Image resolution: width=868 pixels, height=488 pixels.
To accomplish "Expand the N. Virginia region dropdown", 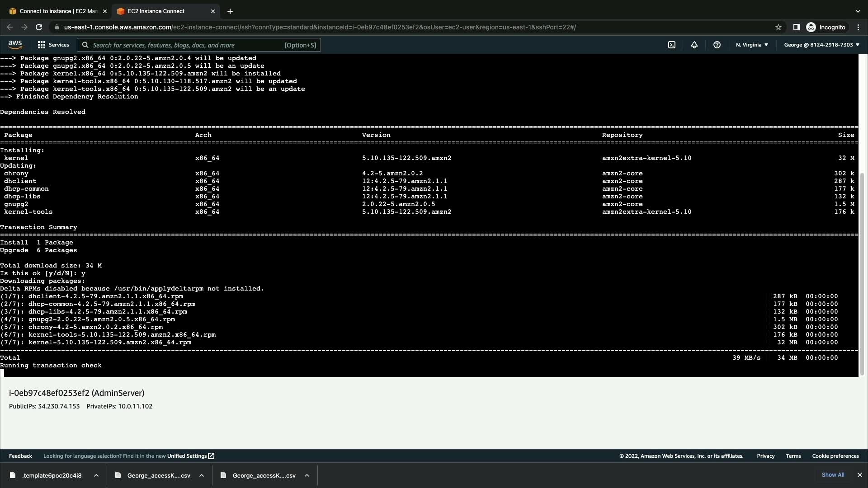I will (x=752, y=45).
